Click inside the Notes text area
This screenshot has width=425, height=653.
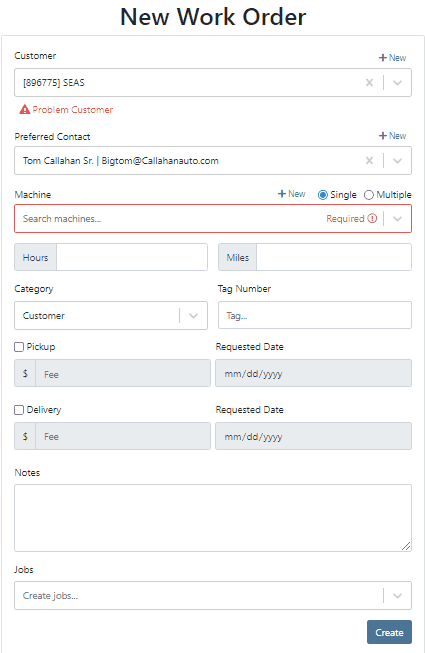(x=213, y=518)
